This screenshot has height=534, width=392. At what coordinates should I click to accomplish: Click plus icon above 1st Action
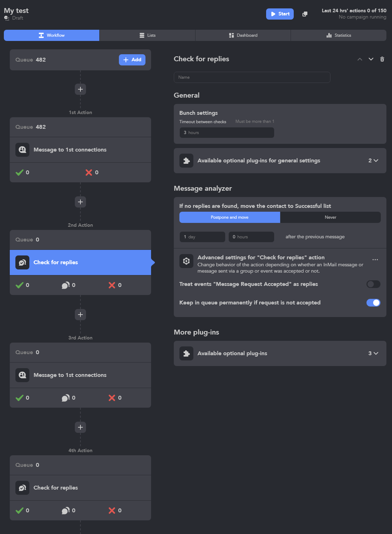click(80, 89)
